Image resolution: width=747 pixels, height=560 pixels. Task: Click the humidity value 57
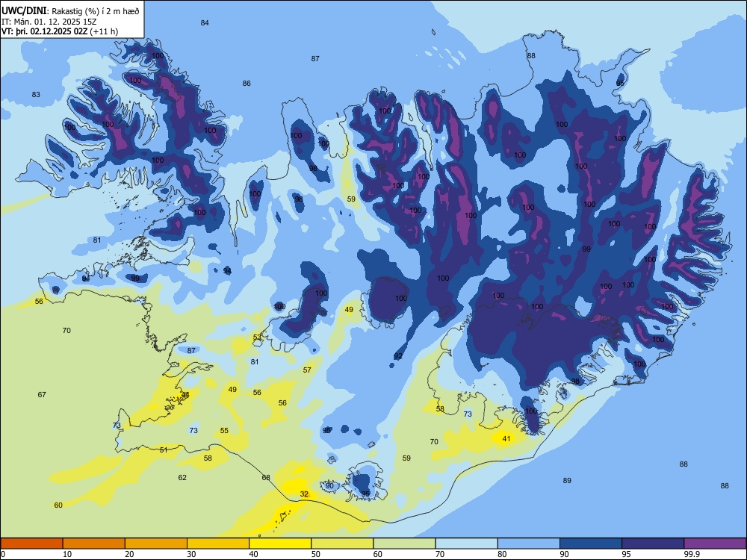[307, 370]
